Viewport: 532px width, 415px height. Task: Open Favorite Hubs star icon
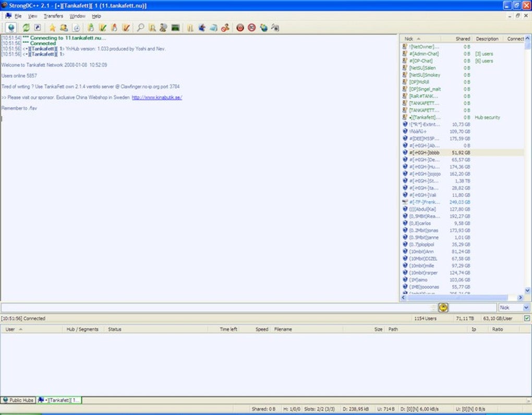(x=52, y=28)
